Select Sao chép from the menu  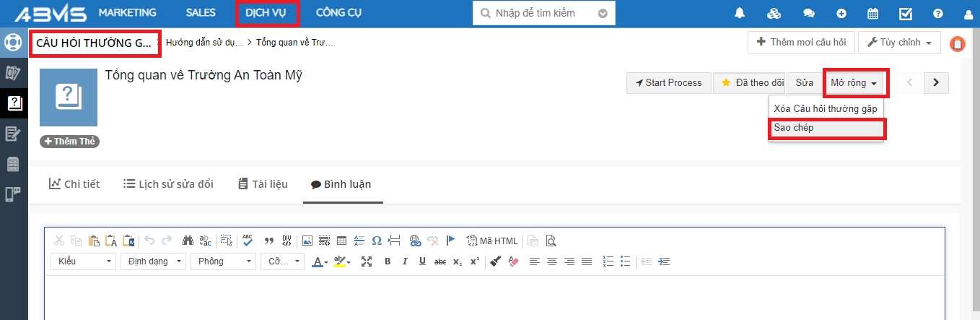tap(826, 128)
